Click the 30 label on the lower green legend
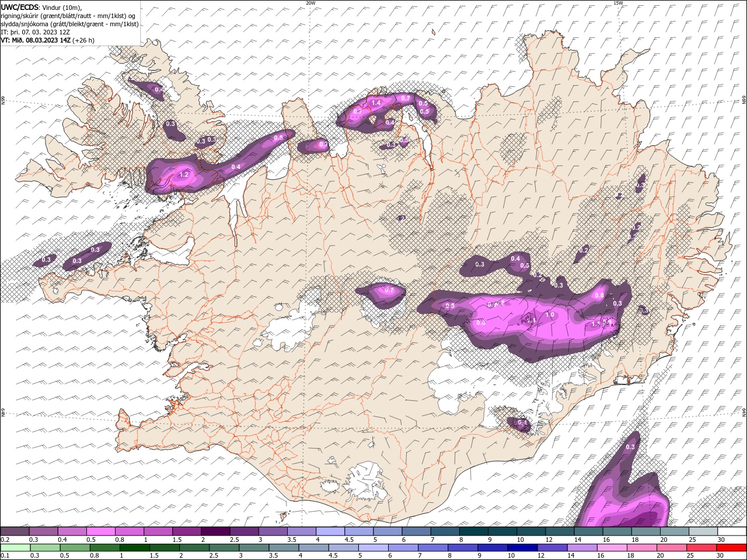 pos(721,556)
